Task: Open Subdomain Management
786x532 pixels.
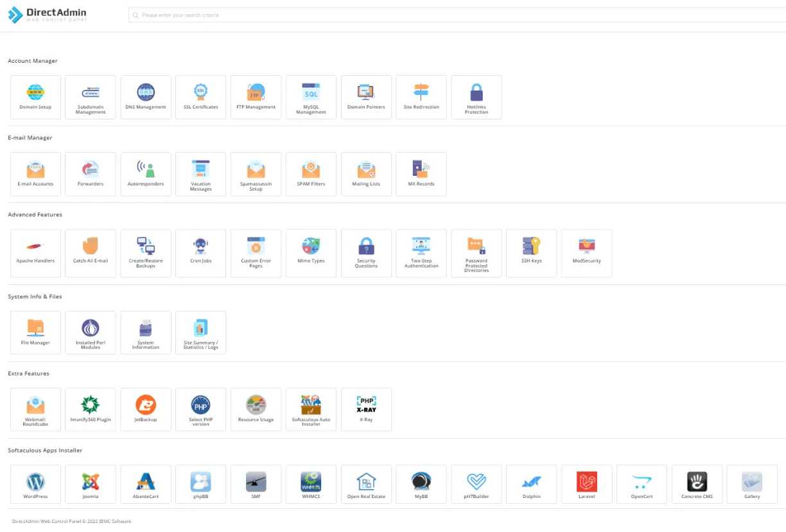Action: (91, 97)
